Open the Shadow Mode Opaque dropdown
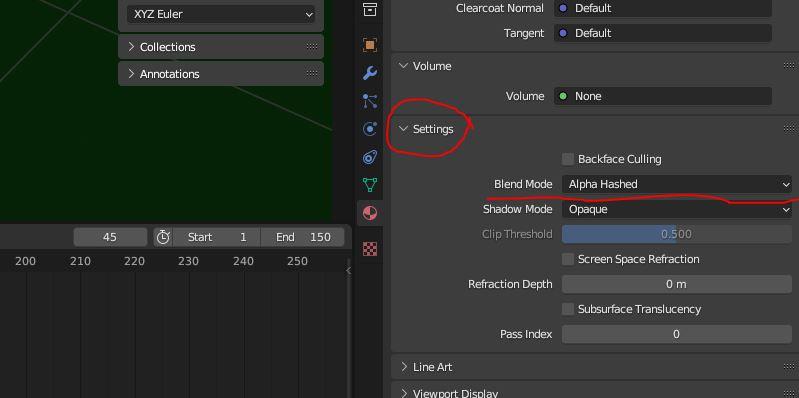 [x=677, y=209]
